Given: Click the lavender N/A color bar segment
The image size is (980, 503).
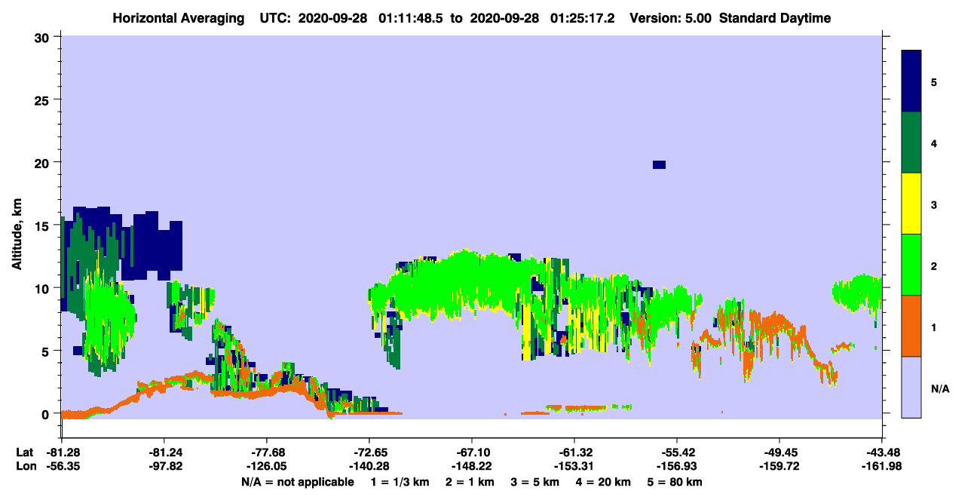Looking at the screenshot, I should click(911, 387).
